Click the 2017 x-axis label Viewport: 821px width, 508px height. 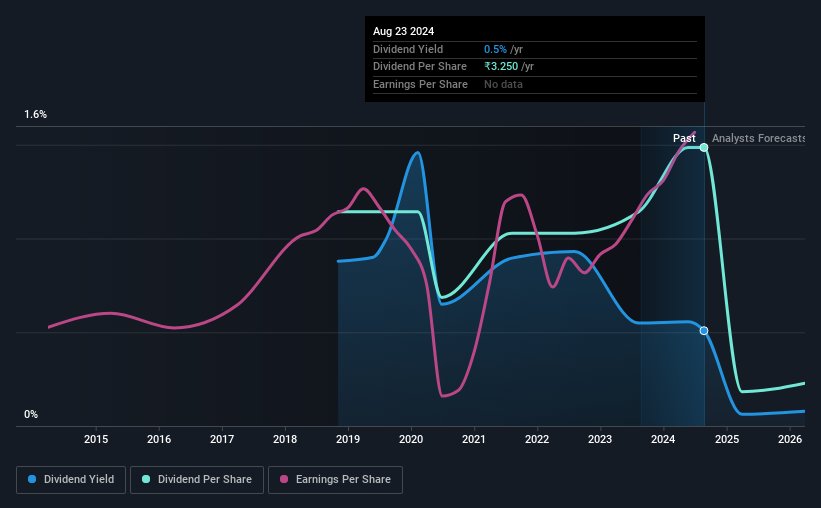pos(222,439)
